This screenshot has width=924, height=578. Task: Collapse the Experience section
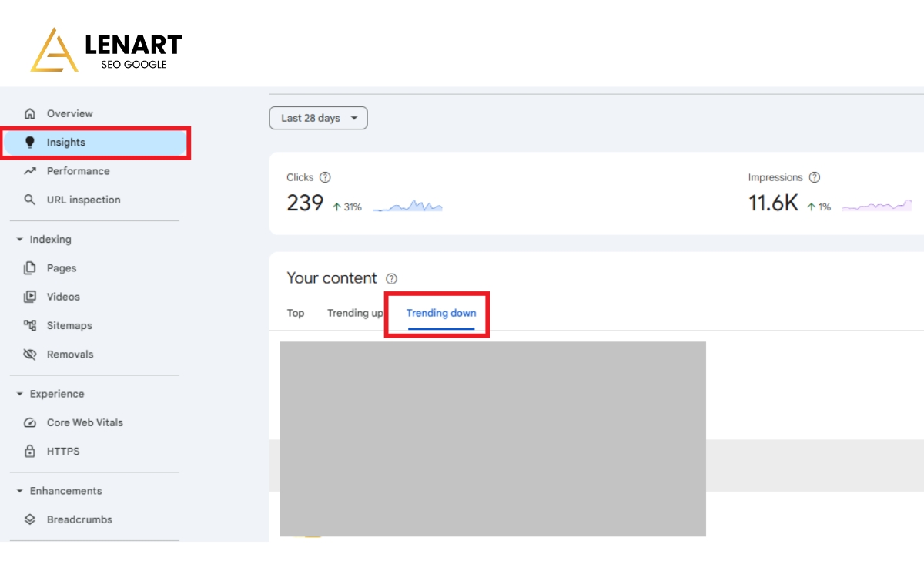[x=20, y=394]
